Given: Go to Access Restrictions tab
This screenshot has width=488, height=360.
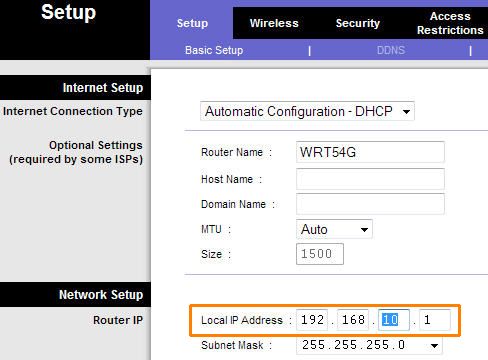Looking at the screenshot, I should pos(450,23).
